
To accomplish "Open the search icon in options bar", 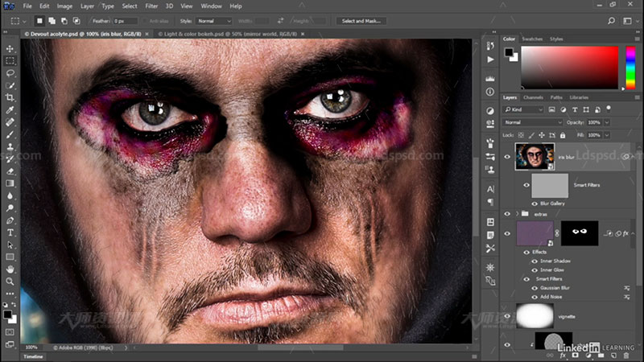I will tap(611, 21).
